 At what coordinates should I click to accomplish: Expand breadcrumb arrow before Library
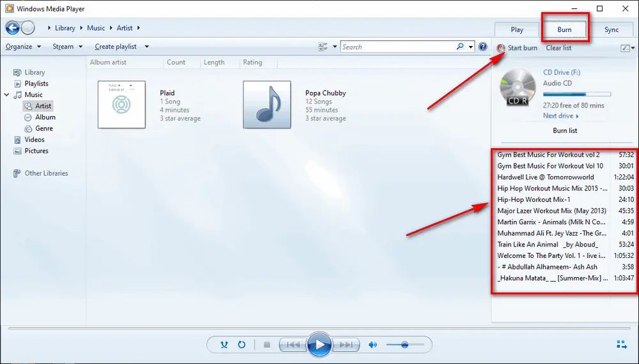pyautogui.click(x=49, y=27)
